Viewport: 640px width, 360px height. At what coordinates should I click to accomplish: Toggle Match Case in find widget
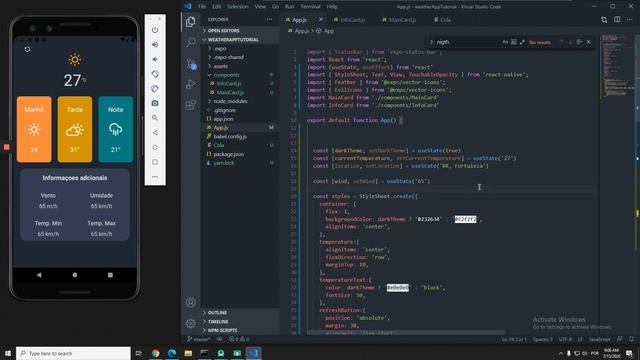(x=505, y=42)
